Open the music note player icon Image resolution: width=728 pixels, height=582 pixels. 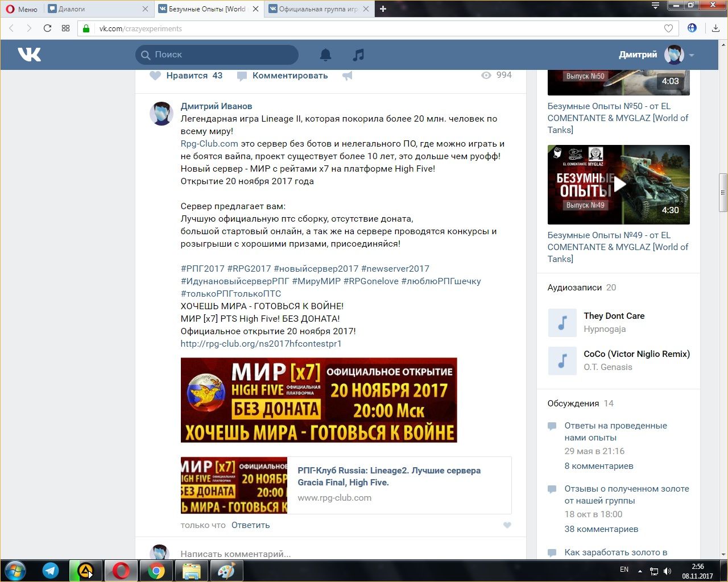pos(358,55)
